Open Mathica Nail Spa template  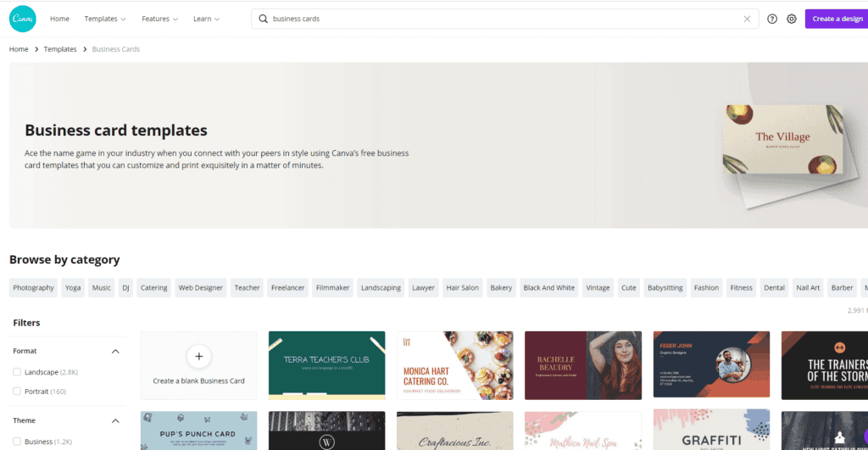click(x=583, y=431)
